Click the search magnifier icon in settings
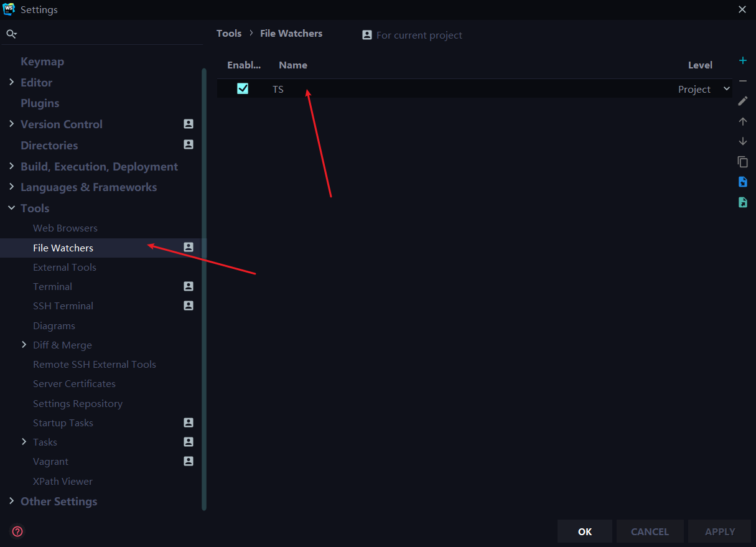The width and height of the screenshot is (756, 547). (11, 34)
